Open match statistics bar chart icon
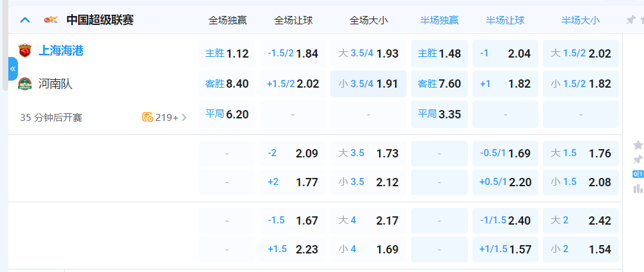 coord(638,188)
